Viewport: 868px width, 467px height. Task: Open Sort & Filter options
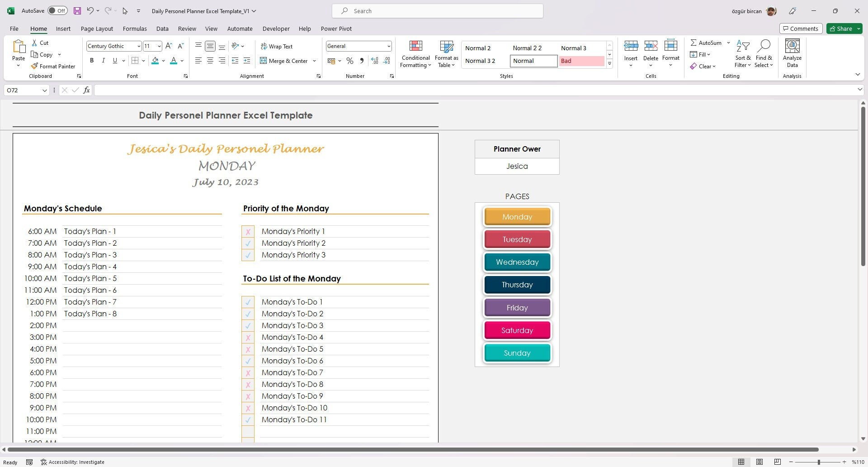click(x=743, y=53)
